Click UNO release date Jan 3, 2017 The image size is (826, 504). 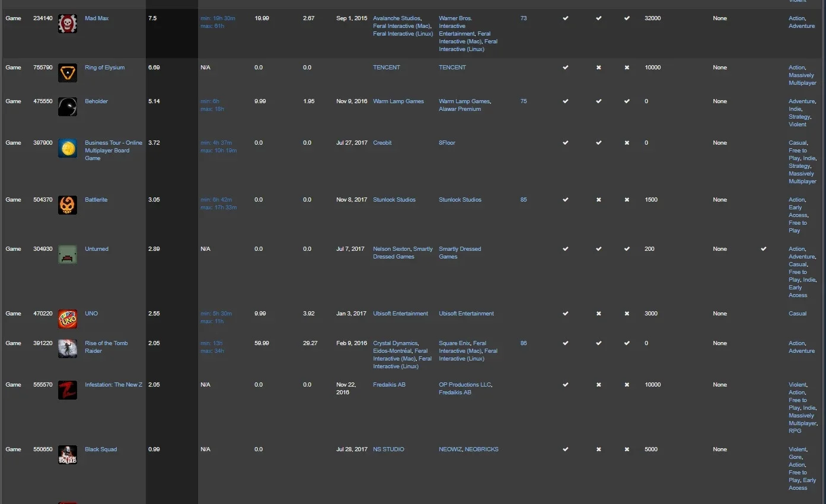tap(352, 314)
